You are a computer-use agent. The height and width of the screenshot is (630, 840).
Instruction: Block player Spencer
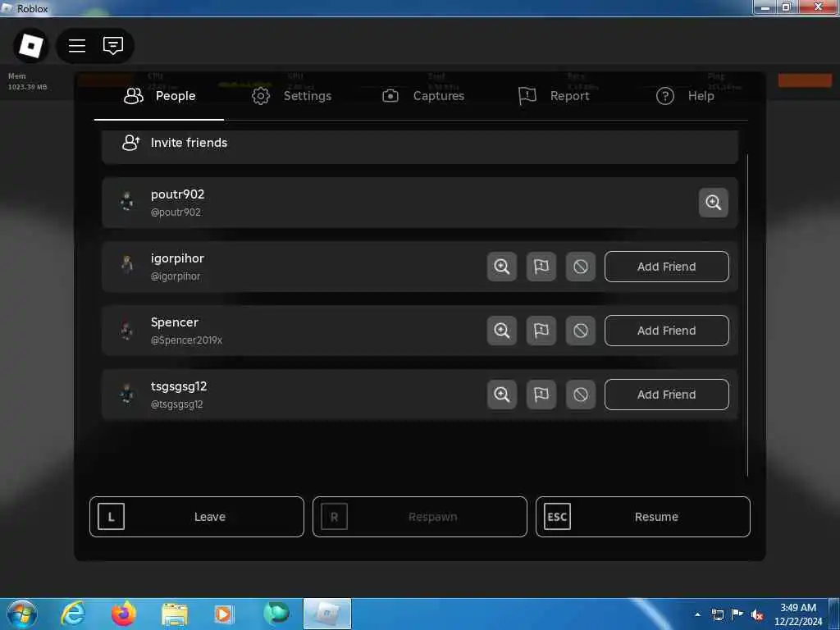tap(581, 331)
